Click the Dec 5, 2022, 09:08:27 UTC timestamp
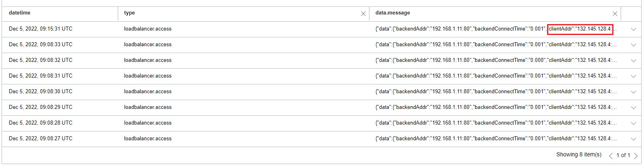The width and height of the screenshot is (644, 168). (x=41, y=139)
